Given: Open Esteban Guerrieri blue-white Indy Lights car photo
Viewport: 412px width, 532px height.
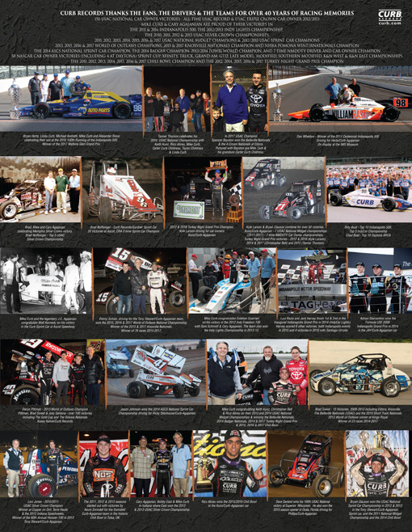Looking at the screenshot, I should point(232,281).
